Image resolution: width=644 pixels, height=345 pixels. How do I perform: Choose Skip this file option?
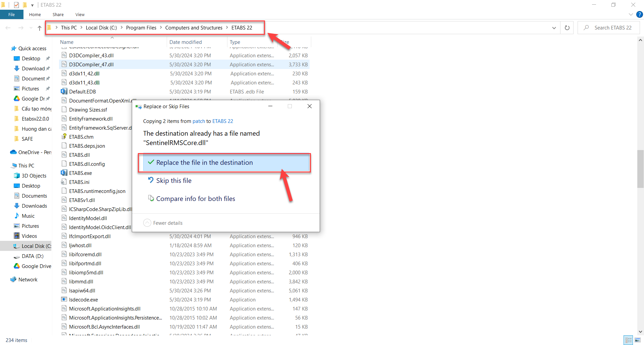point(174,181)
